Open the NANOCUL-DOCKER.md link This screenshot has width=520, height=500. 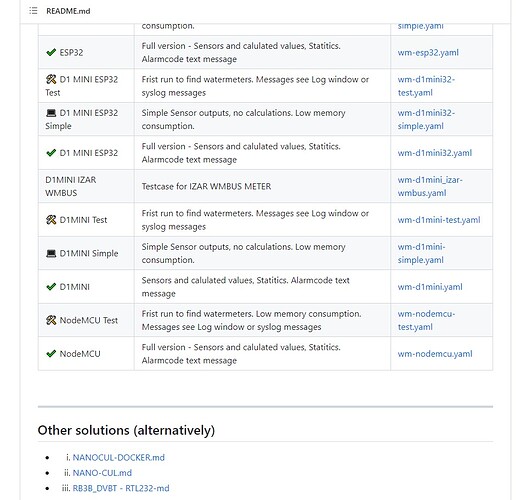click(118, 457)
